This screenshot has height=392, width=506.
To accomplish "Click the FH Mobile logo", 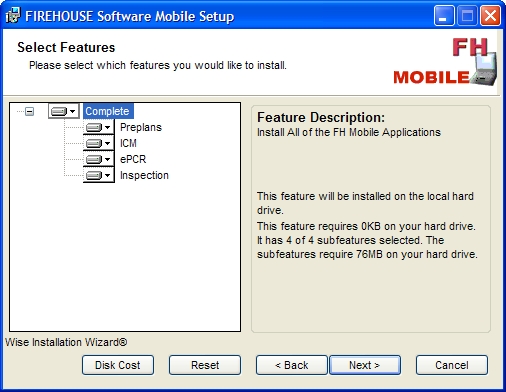I will [x=445, y=61].
